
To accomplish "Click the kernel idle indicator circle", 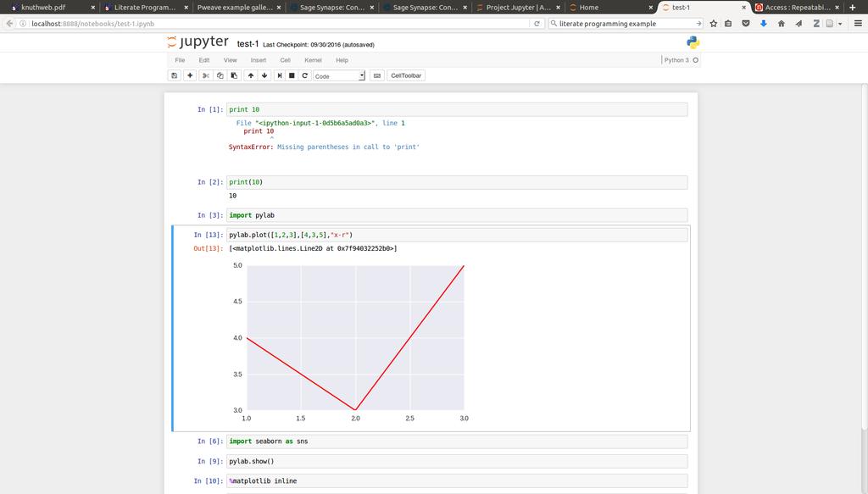I will click(696, 60).
